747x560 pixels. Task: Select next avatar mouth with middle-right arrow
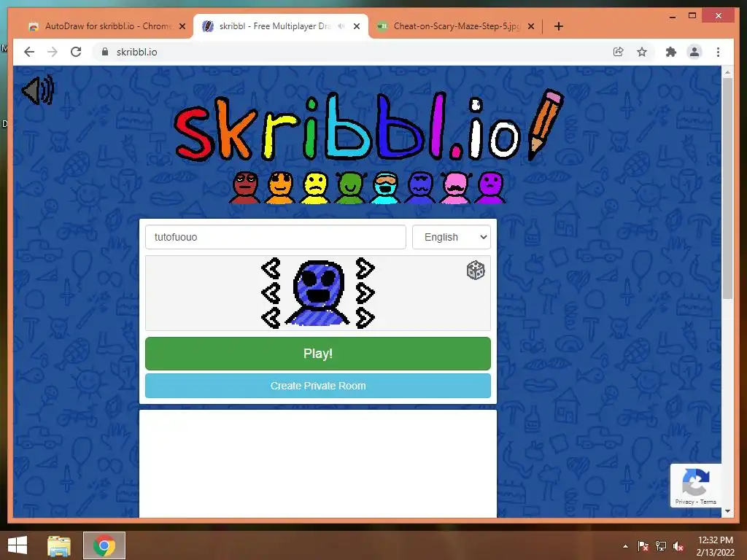[365, 293]
